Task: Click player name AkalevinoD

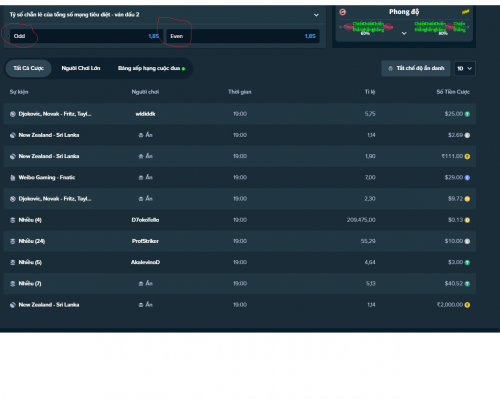Action: point(145,262)
